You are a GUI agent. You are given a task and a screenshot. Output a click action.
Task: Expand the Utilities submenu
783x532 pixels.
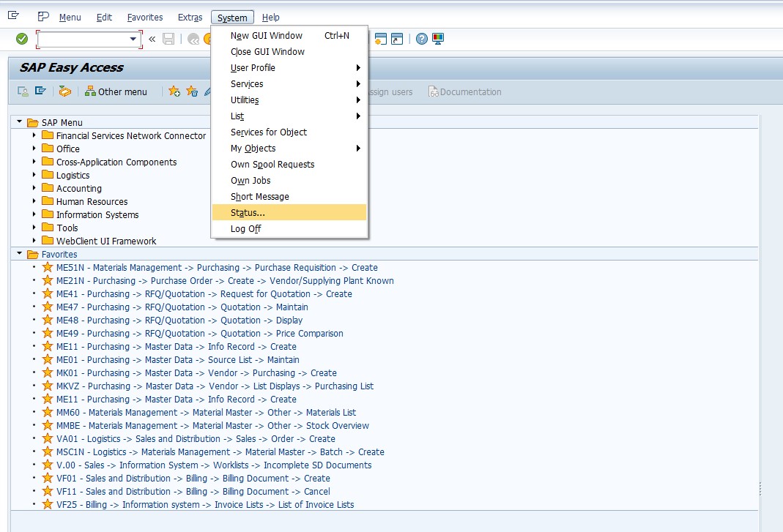[x=289, y=100]
